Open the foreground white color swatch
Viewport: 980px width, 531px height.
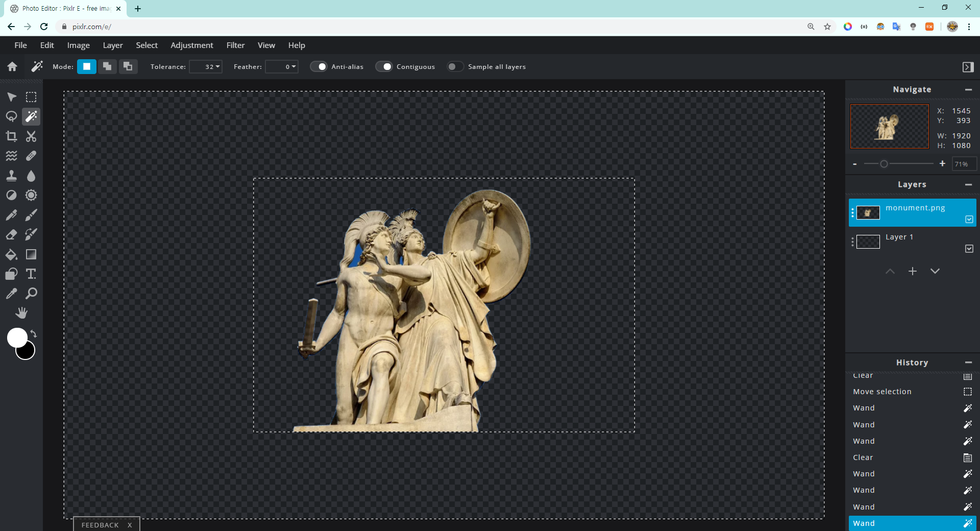(17, 337)
